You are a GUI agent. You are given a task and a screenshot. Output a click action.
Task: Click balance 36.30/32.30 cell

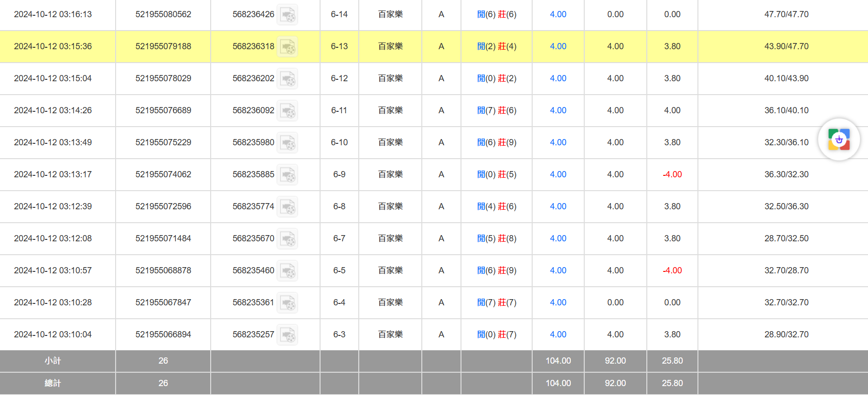coord(786,174)
